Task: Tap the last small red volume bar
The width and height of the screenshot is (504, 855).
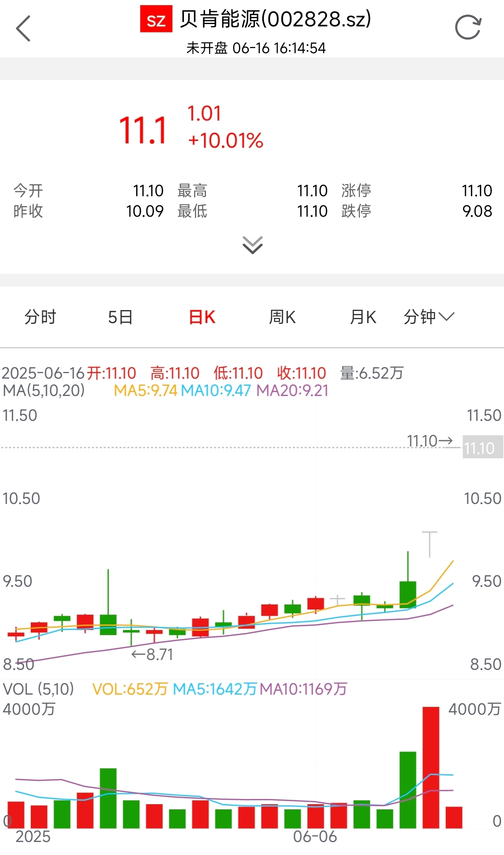Action: coord(454,818)
